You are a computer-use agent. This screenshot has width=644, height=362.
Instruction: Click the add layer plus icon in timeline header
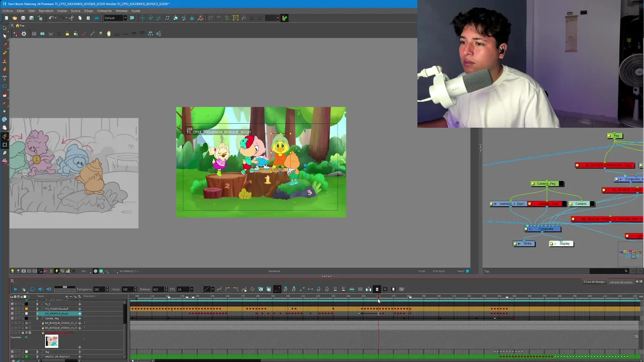67,297
